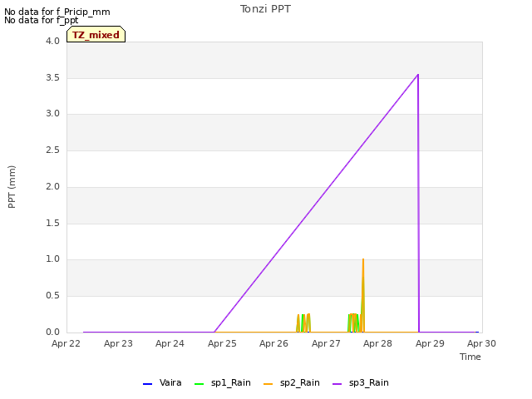Click the orange sp2_Rain spike at 1.0 mm
This screenshot has height=399, width=532.
(363, 259)
